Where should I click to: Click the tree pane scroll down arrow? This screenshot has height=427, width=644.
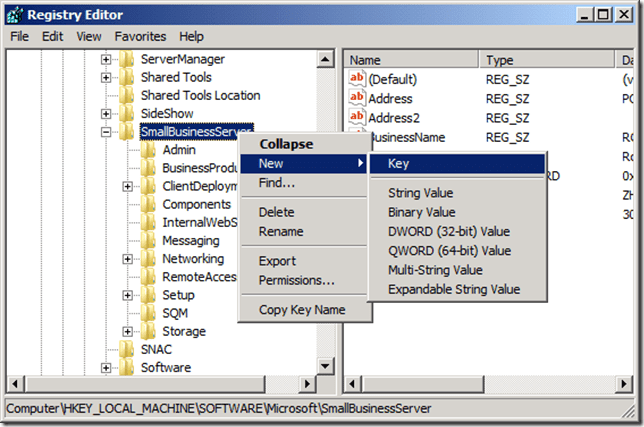point(325,366)
